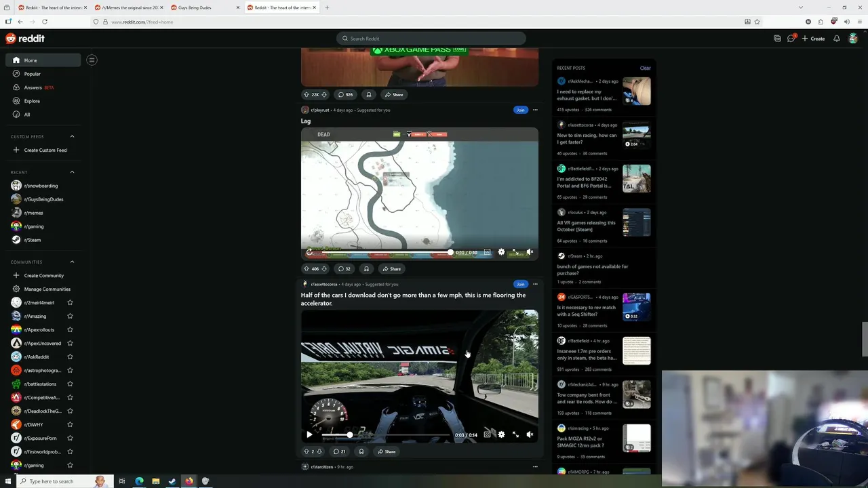Open Explore in the sidebar
The height and width of the screenshot is (488, 868).
pos(43,101)
